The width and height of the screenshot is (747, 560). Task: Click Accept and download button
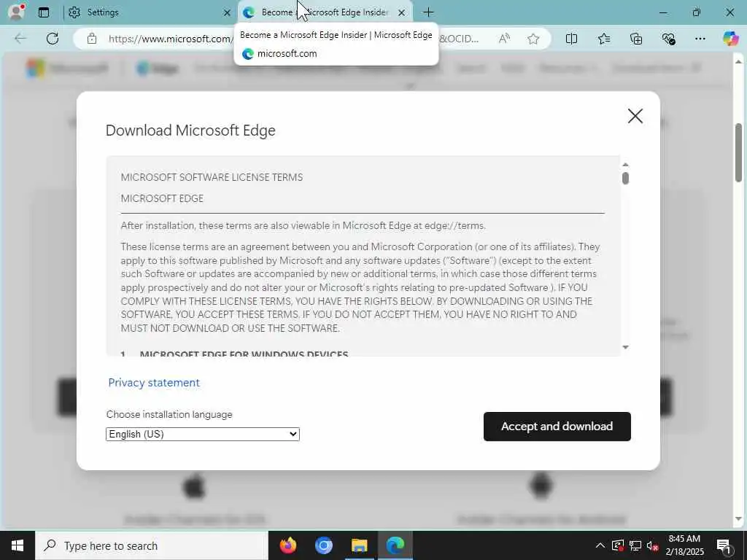(557, 426)
